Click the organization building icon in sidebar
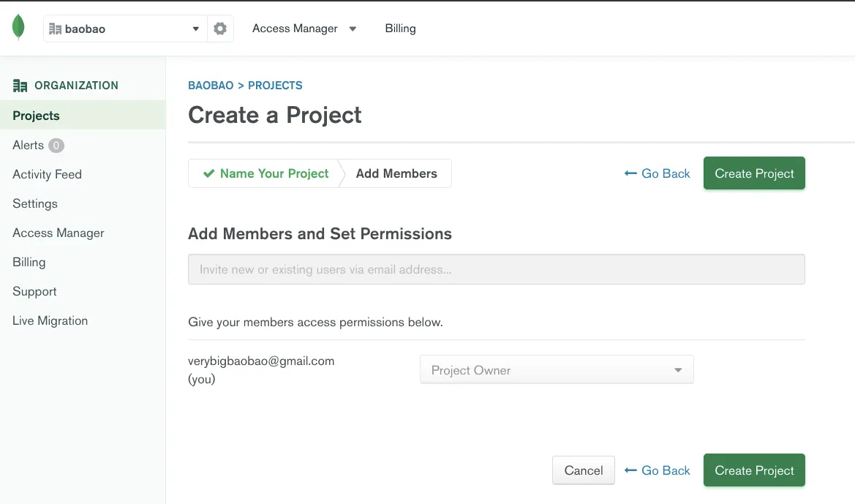 coord(20,86)
